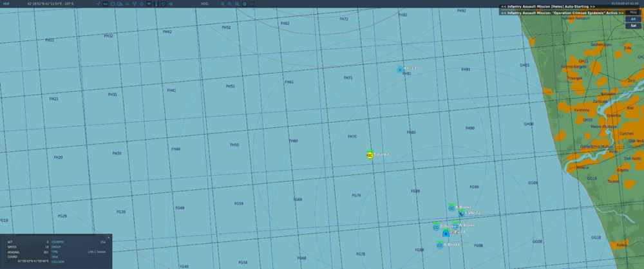644x269 pixels.
Task: Click the FG79 grid label
Action: coord(357,196)
